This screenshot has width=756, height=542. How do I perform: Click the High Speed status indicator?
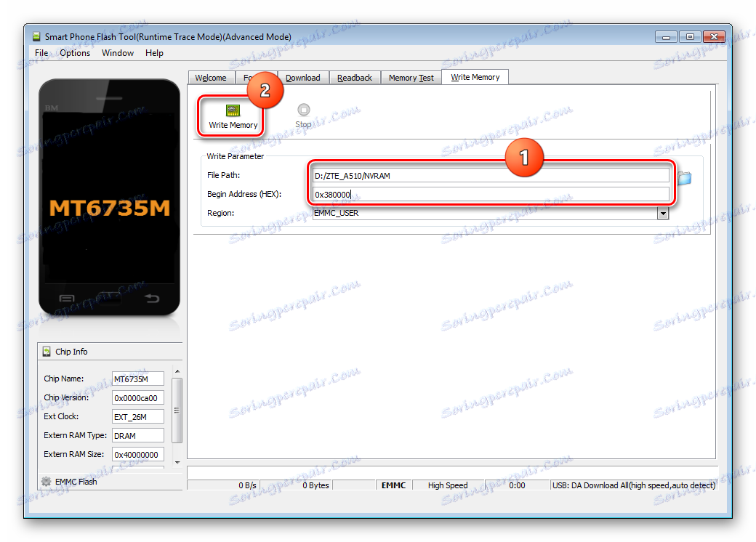448,485
